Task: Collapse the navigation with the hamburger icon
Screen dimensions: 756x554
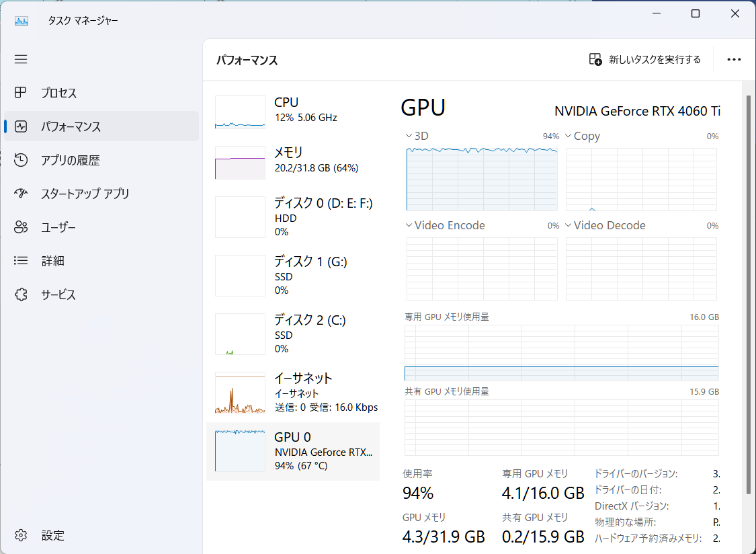Action: 21,59
